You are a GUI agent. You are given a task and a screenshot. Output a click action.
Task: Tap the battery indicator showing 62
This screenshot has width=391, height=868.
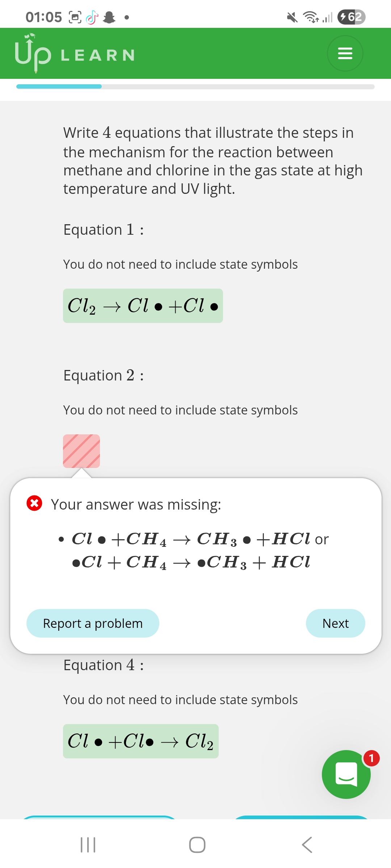point(351,17)
